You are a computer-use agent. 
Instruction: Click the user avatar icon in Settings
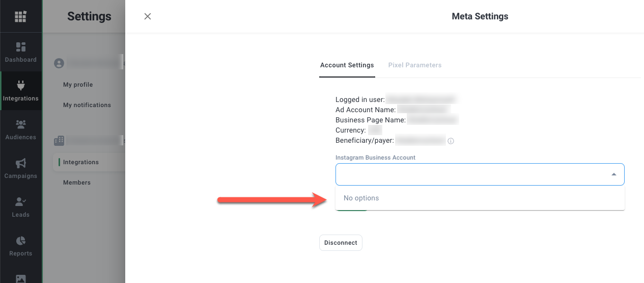(x=59, y=63)
